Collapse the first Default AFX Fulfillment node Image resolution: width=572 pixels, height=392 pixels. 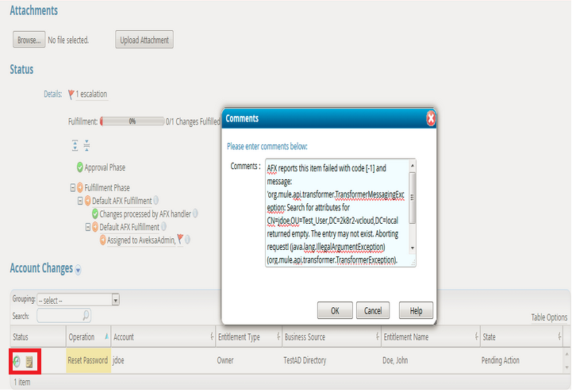[x=79, y=201]
